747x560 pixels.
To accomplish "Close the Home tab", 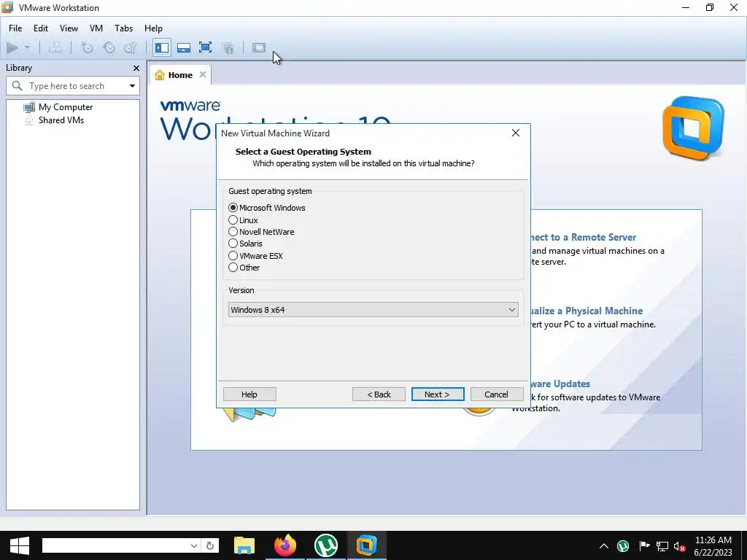I will pos(203,75).
